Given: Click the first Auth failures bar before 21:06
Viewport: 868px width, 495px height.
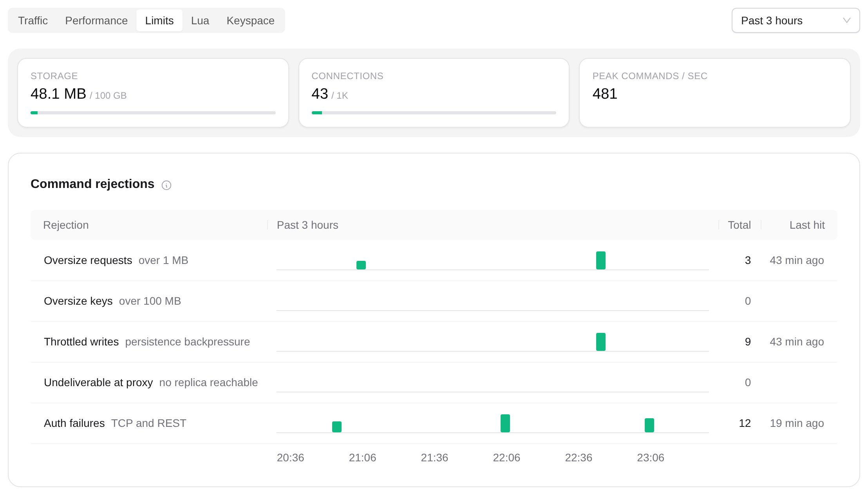Looking at the screenshot, I should pyautogui.click(x=337, y=427).
